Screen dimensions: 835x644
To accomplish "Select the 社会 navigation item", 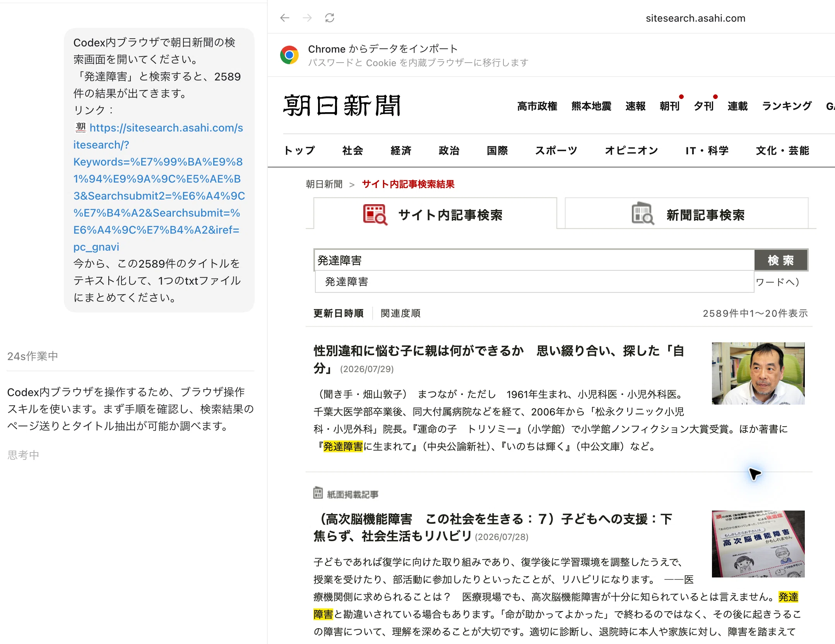I will 352,150.
